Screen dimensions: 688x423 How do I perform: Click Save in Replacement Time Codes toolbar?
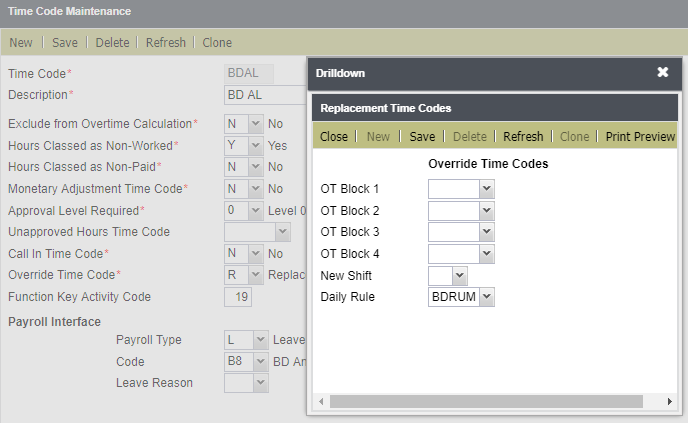pos(422,136)
